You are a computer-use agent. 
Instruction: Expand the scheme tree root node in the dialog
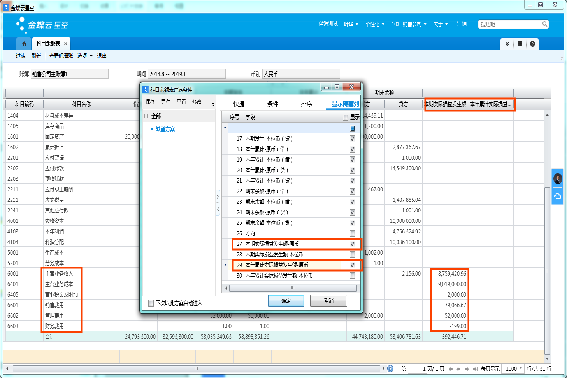coord(146,116)
